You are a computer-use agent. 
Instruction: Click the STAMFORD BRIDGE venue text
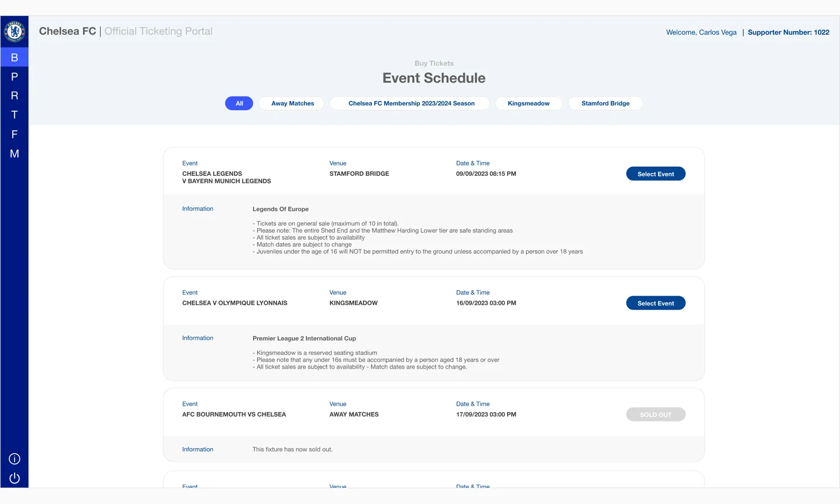point(359,174)
